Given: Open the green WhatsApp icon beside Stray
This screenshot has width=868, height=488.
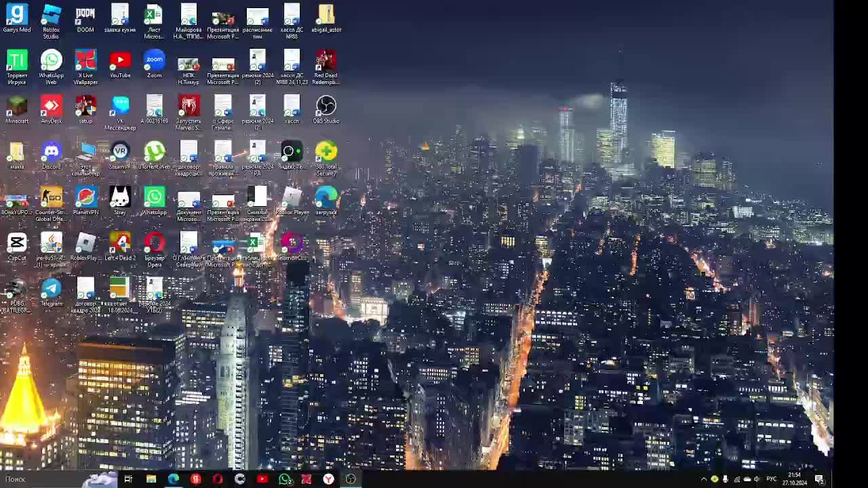Looking at the screenshot, I should 155,201.
